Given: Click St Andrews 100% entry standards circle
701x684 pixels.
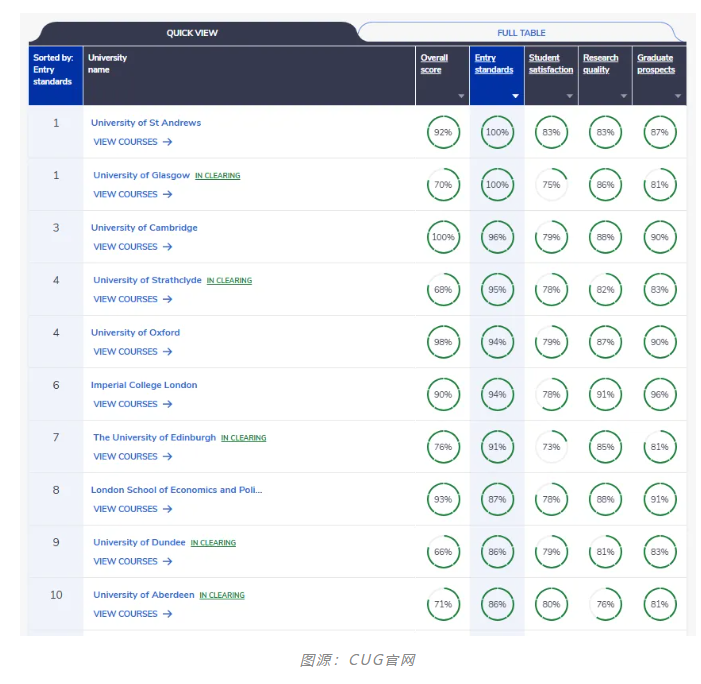Looking at the screenshot, I should (497, 132).
